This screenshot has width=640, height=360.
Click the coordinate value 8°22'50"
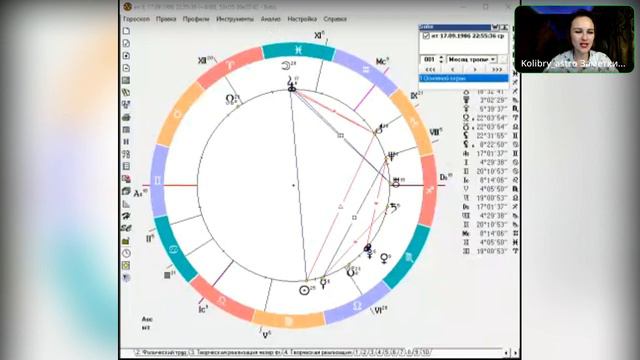(x=492, y=145)
